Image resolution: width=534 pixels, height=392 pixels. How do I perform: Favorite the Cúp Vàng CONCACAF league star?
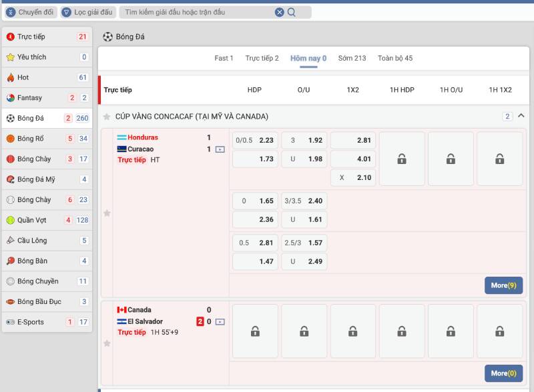107,117
